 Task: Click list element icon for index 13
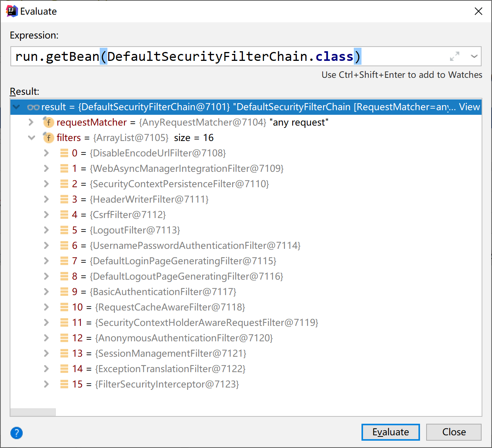pos(64,353)
